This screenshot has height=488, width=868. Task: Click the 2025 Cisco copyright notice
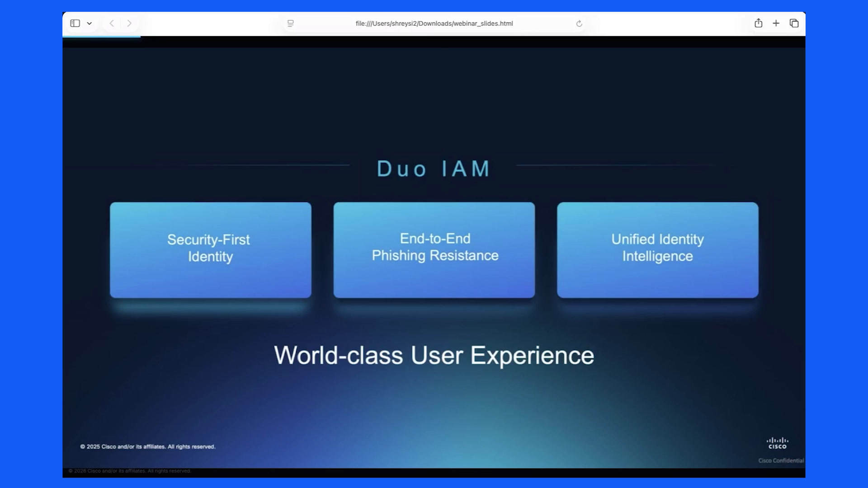tap(148, 446)
